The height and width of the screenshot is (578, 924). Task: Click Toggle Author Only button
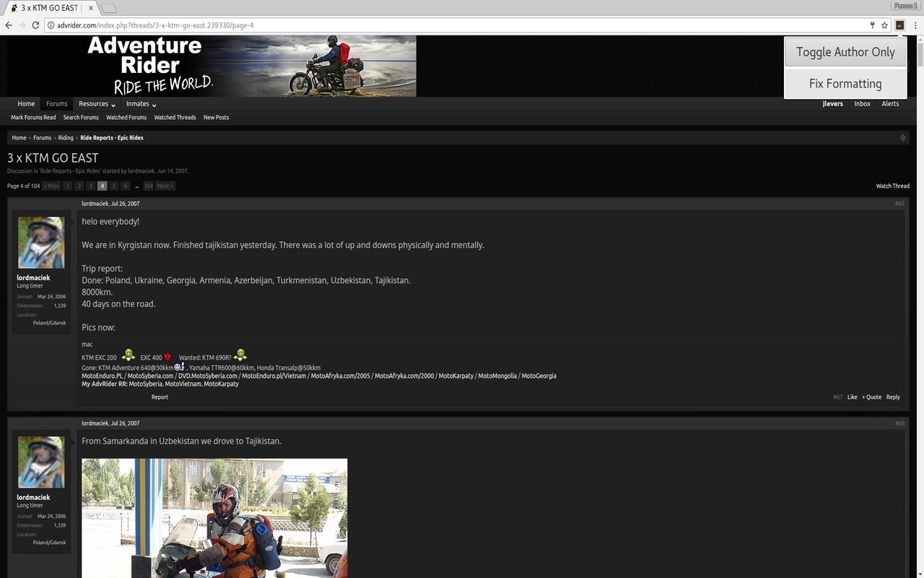pyautogui.click(x=845, y=52)
